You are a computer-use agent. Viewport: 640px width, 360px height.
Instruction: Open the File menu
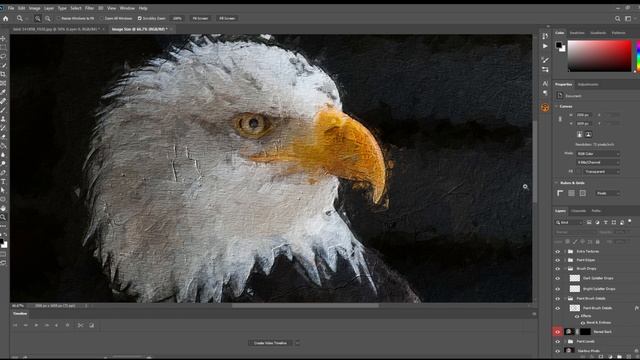(x=11, y=8)
